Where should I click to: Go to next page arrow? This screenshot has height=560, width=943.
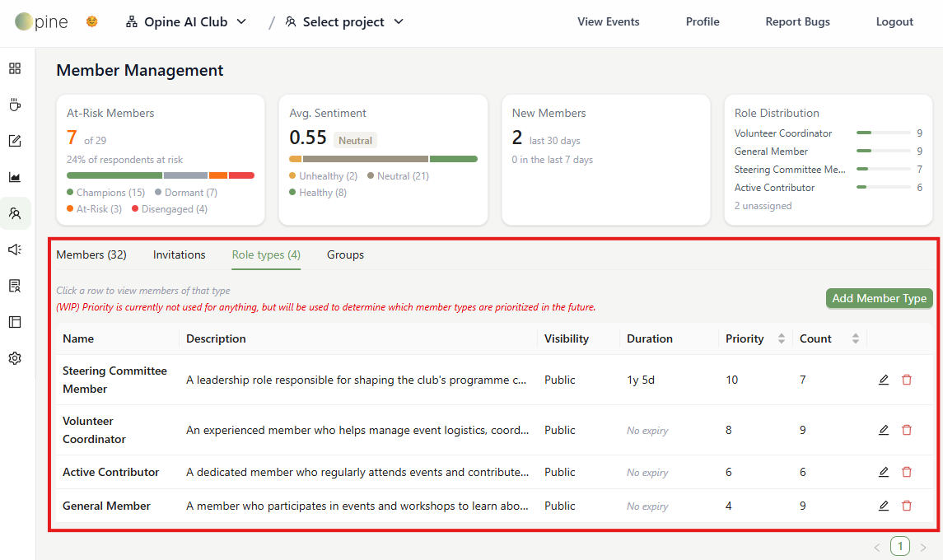click(x=923, y=547)
